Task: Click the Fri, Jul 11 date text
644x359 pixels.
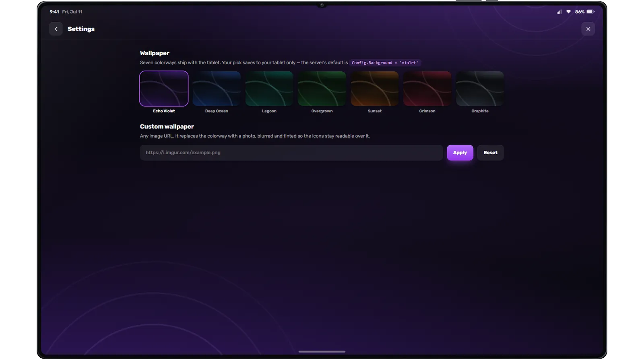Action: 72,12
